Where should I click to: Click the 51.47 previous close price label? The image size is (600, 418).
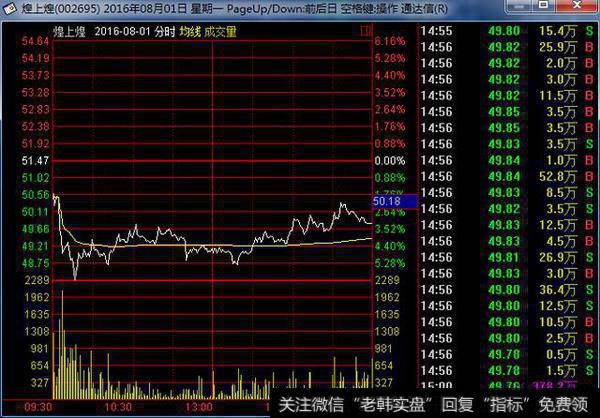pos(36,160)
